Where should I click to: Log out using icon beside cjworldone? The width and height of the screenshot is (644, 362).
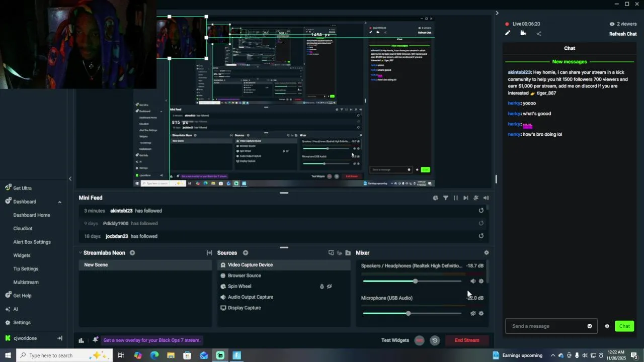point(59,338)
